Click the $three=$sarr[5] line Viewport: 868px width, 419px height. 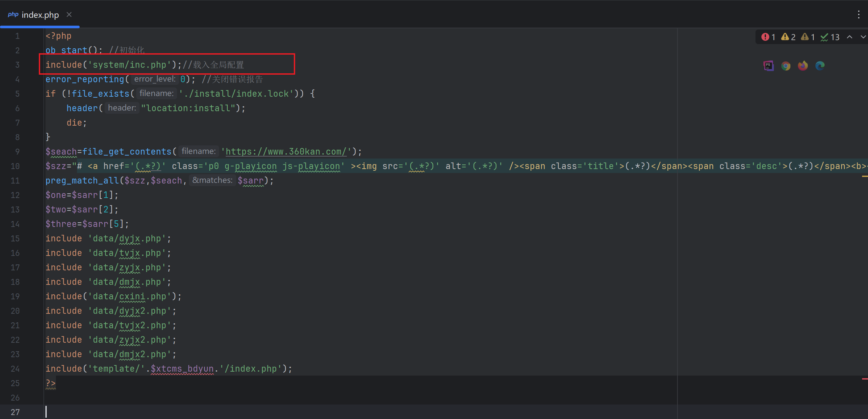click(87, 224)
